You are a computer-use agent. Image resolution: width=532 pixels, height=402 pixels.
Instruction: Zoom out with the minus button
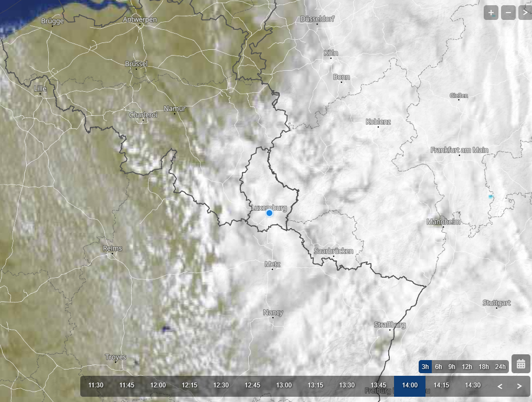point(508,13)
